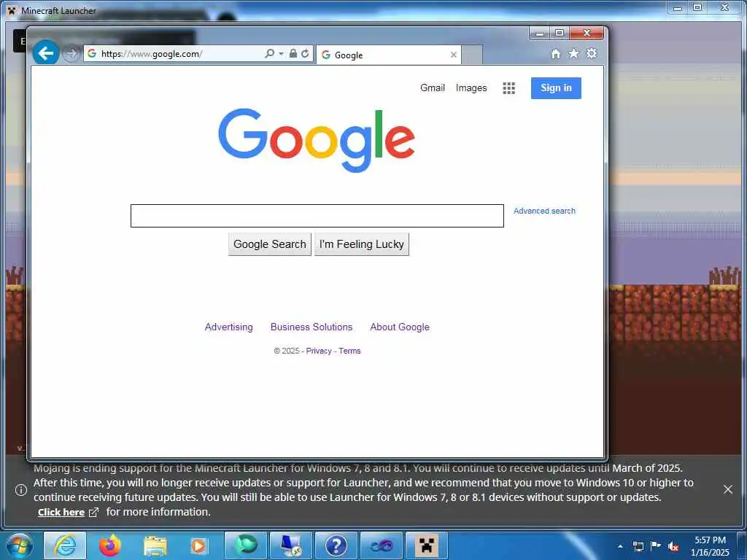Open Windows Media Player on taskbar
The width and height of the screenshot is (747, 560).
[198, 545]
